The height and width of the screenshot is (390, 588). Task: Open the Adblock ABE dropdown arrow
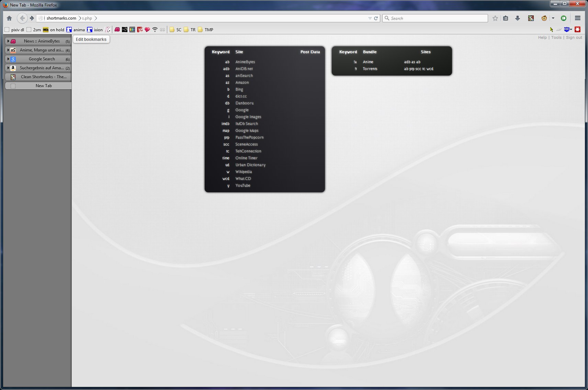(571, 30)
